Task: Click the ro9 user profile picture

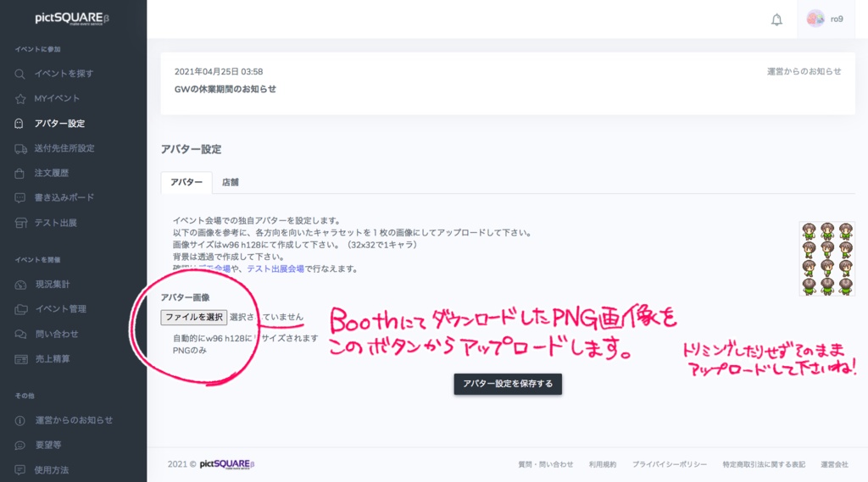Action: click(815, 19)
